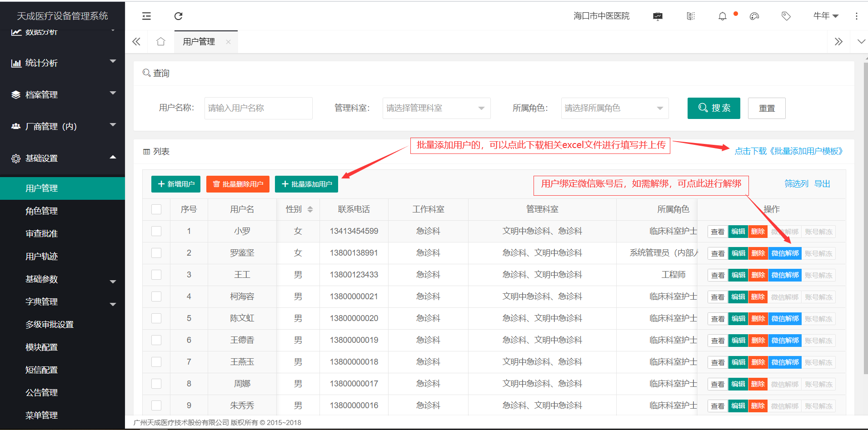868x430 pixels.
Task: Click the 厂商管理 people icon
Action: [x=16, y=126]
